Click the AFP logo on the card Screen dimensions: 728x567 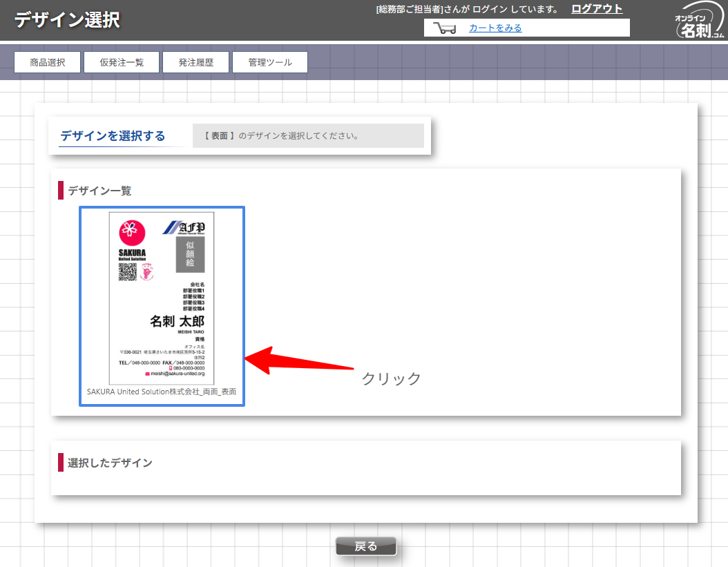coord(184,227)
